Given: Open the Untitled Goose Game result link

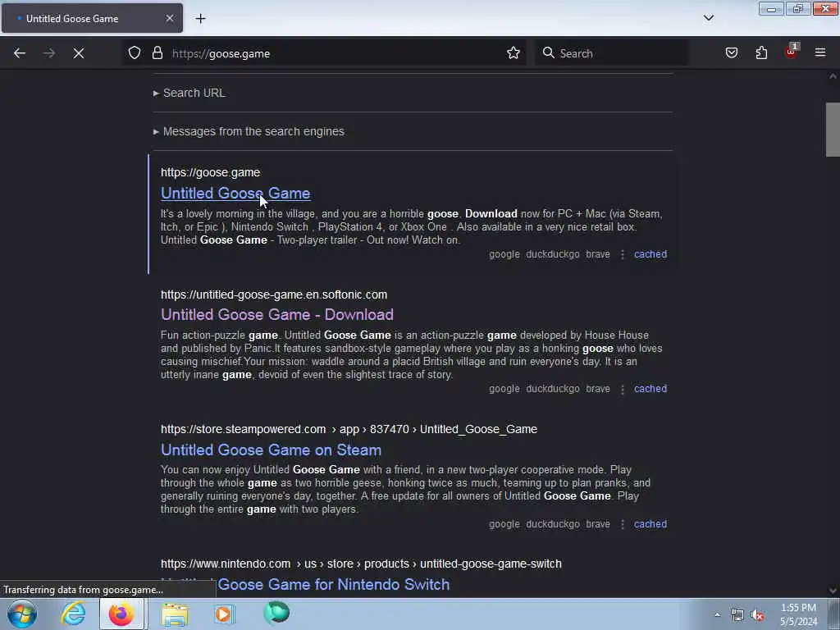Looking at the screenshot, I should pyautogui.click(x=235, y=193).
